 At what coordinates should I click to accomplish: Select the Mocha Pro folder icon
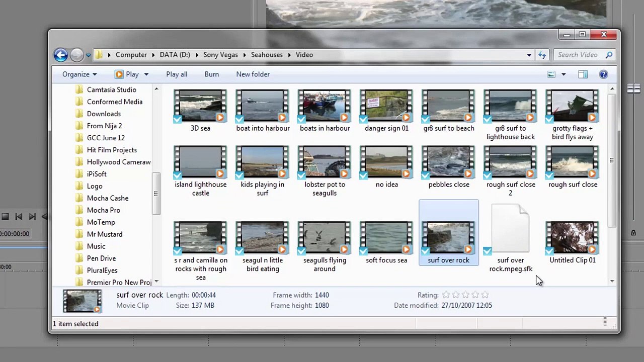79,210
